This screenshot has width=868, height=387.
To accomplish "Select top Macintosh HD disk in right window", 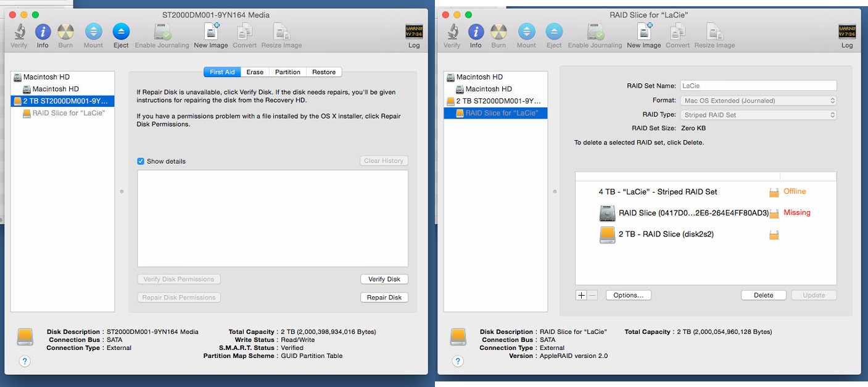I will pos(495,77).
